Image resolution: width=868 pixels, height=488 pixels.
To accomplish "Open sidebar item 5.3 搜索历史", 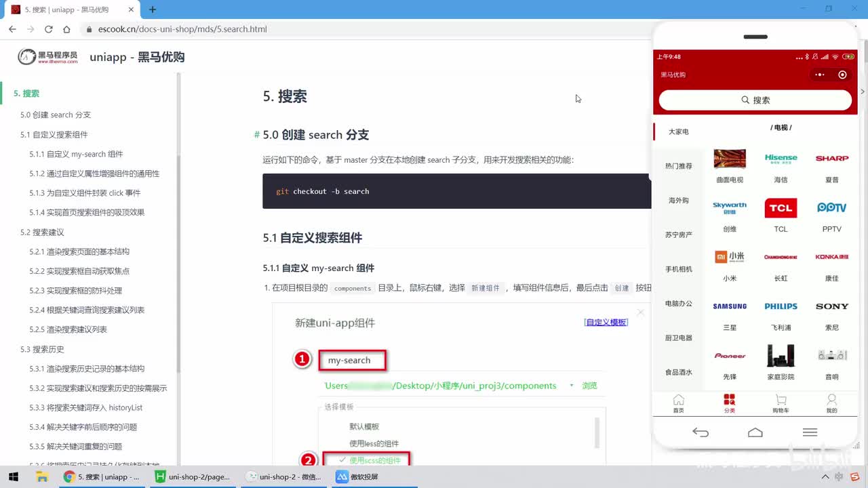I will (x=42, y=349).
